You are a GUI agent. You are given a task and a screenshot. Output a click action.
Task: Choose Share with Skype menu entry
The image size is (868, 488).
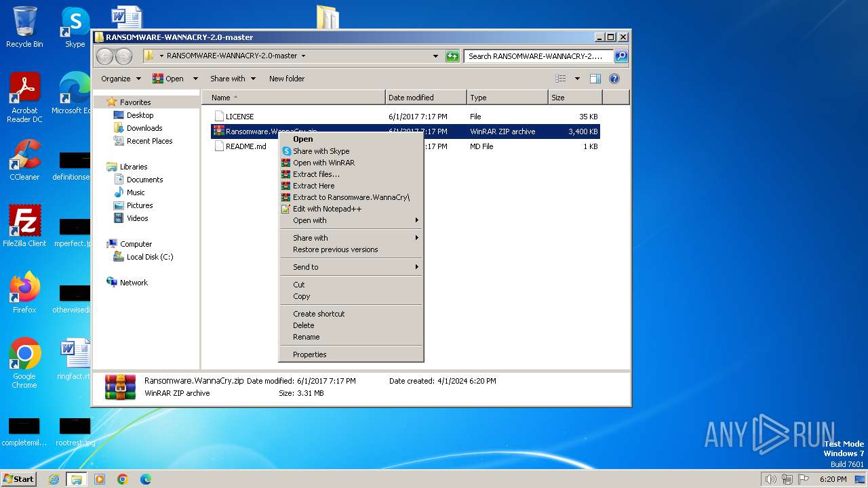(351, 151)
